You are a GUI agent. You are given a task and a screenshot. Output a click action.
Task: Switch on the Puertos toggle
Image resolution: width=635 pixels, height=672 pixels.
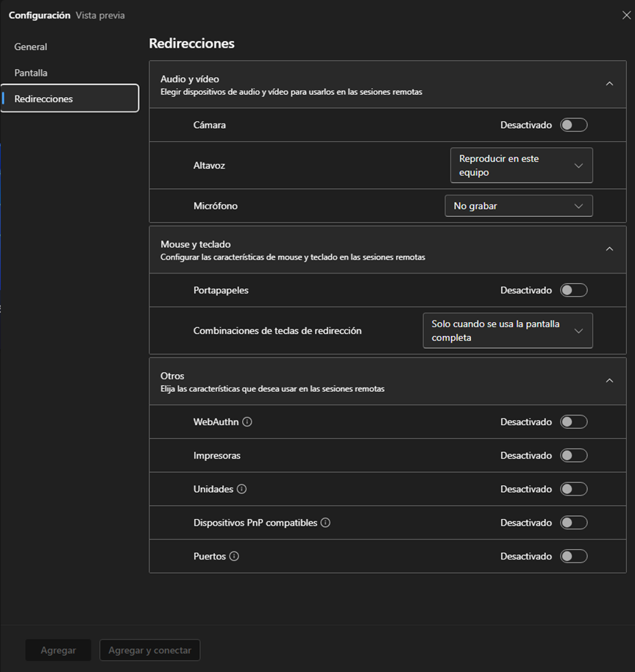tap(573, 557)
